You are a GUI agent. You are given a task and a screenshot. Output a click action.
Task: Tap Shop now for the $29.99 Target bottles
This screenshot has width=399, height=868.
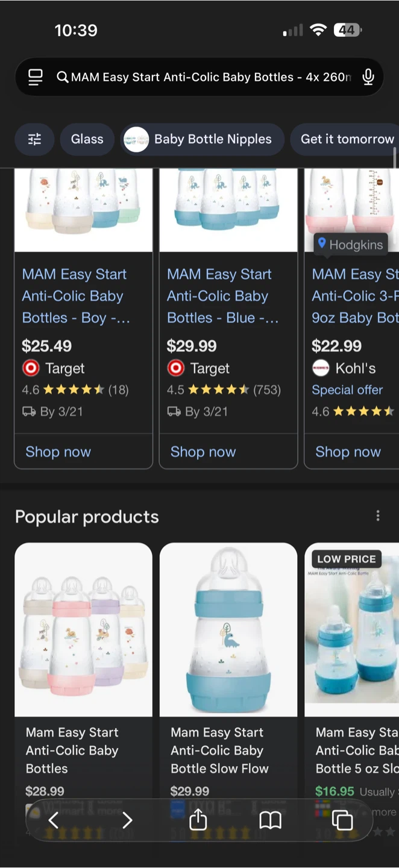pyautogui.click(x=203, y=452)
